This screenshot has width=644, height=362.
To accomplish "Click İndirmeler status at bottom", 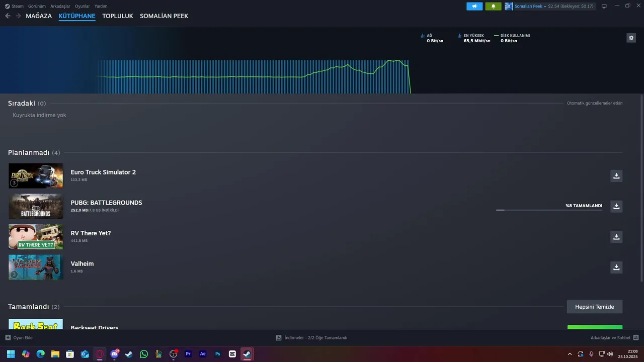I will 311,338.
